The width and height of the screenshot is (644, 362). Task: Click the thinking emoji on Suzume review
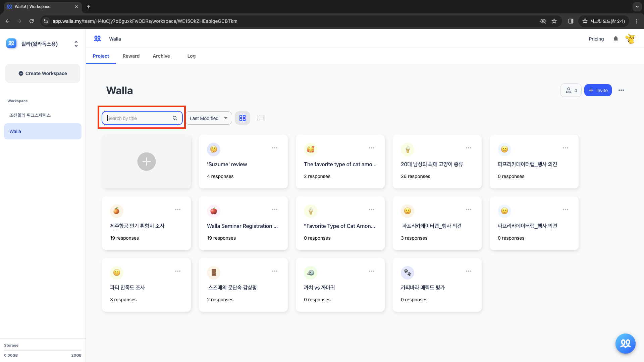[x=214, y=149]
